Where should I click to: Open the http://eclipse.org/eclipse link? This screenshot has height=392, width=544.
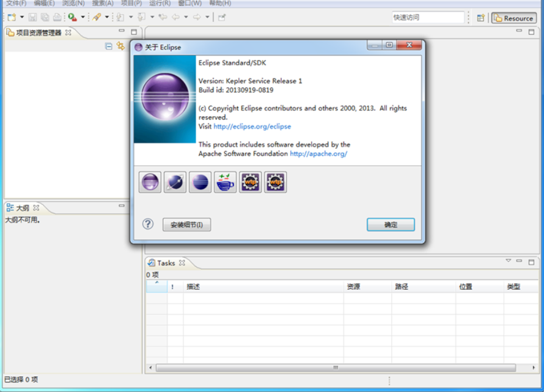point(252,127)
